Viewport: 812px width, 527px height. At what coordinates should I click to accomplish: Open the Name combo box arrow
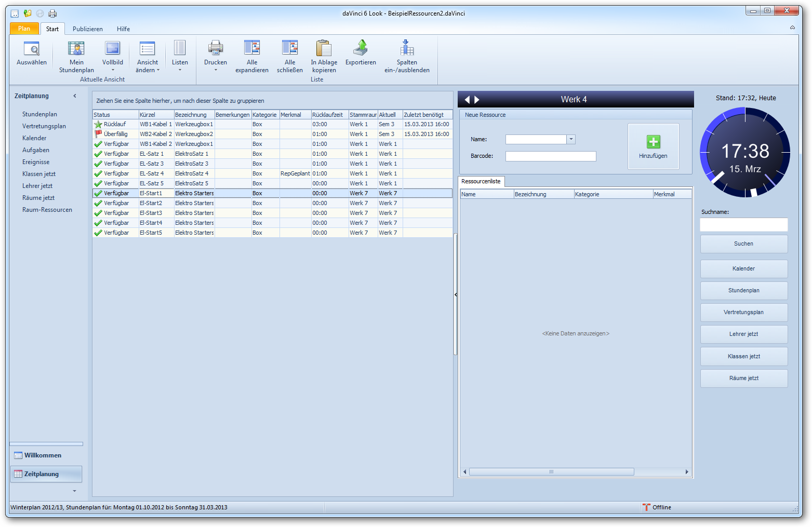(571, 139)
